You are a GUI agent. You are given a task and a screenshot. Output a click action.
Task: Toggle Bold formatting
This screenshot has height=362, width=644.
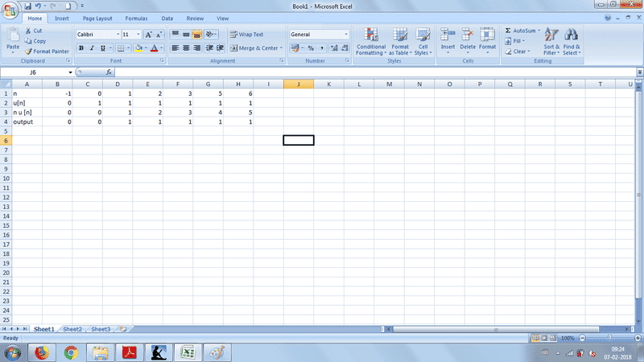[80, 48]
